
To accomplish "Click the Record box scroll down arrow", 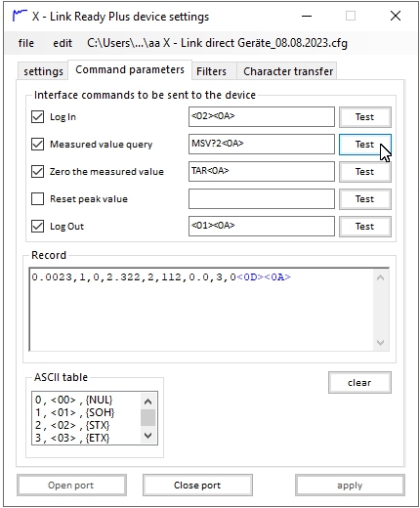I will click(380, 343).
